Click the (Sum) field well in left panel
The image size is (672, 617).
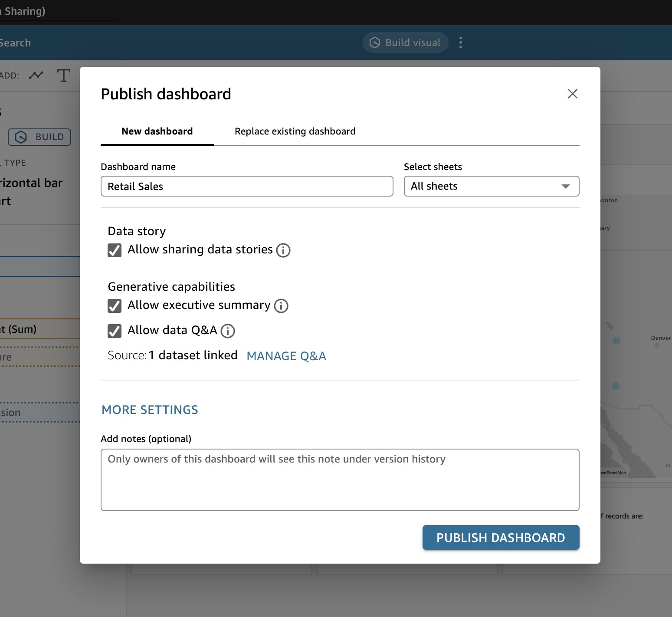pos(40,329)
